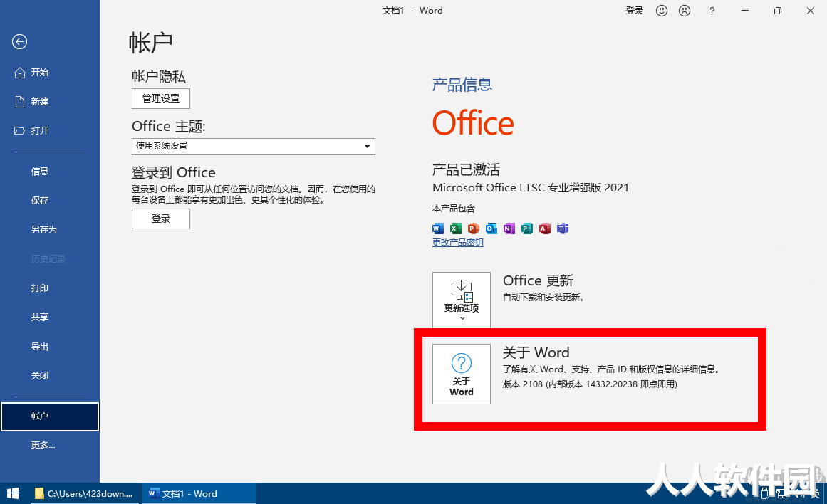Click the 自动下载和安装更新 text
827x504 pixels.
coord(543,298)
